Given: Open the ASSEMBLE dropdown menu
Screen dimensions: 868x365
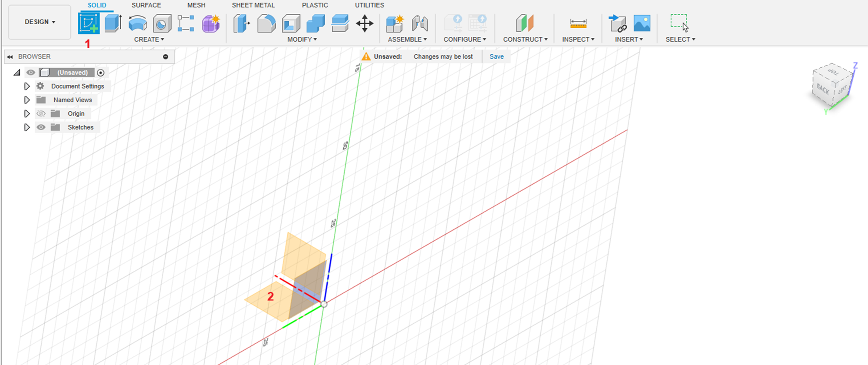Looking at the screenshot, I should tap(408, 40).
